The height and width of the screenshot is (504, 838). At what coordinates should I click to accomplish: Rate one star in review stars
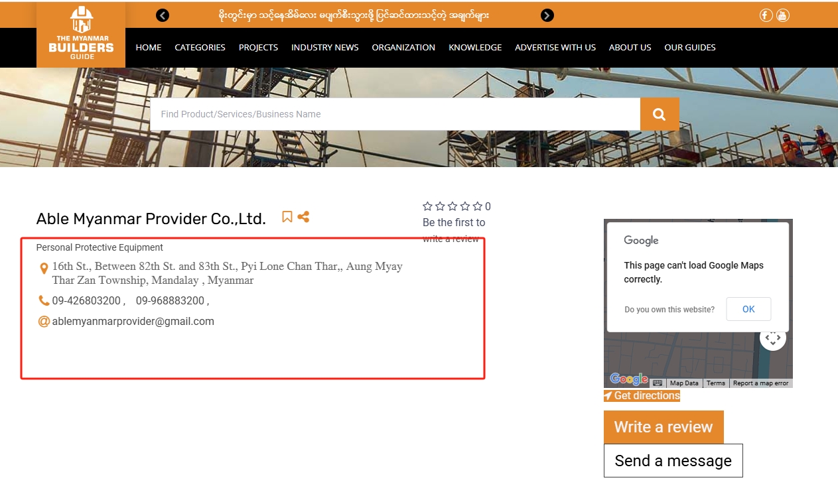click(x=427, y=206)
